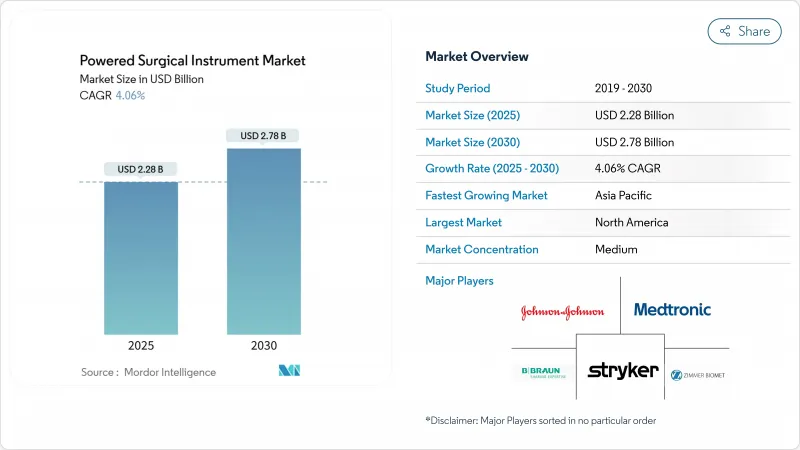
Task: Select the USD 2.28 B bar label
Action: pyautogui.click(x=141, y=169)
